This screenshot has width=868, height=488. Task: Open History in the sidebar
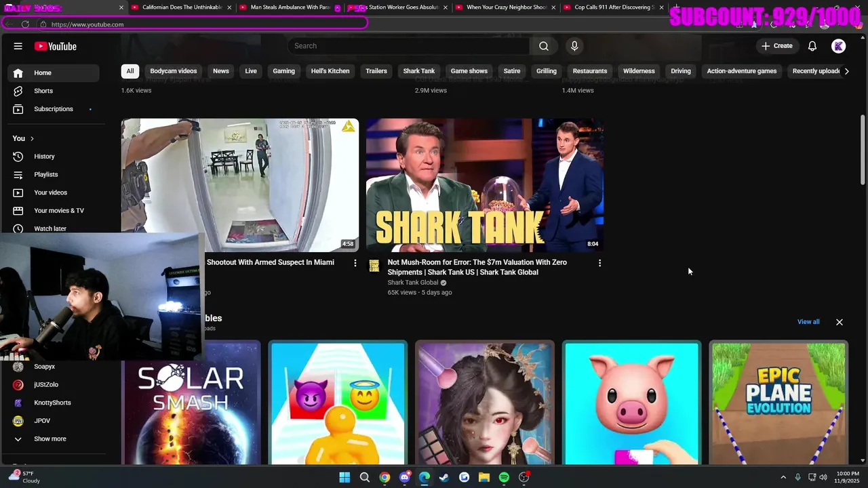pos(54,157)
